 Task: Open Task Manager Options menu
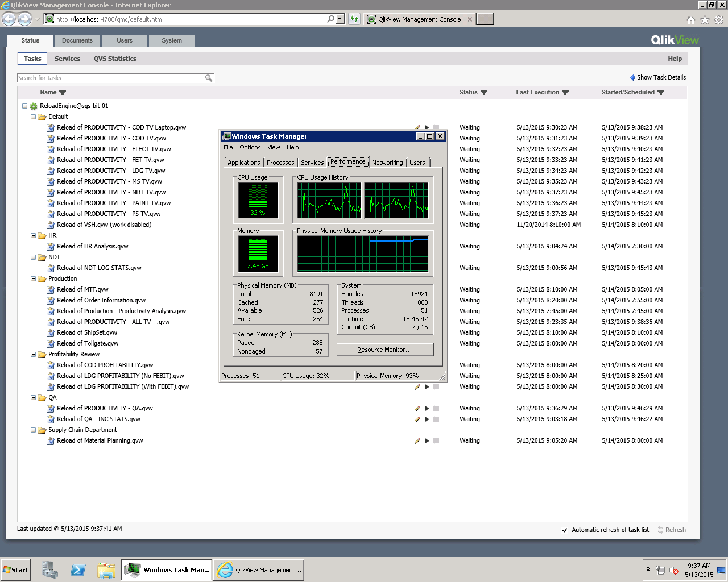pos(250,147)
